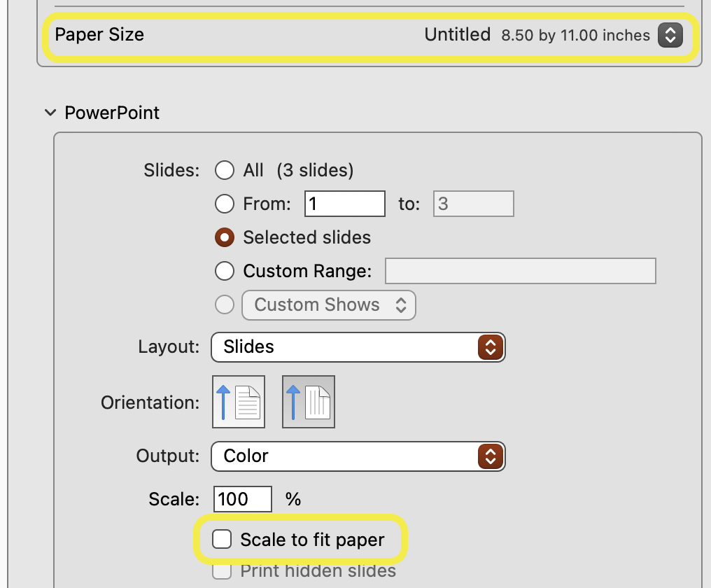Image resolution: width=711 pixels, height=588 pixels.
Task: Select the landscape orientation icon
Action: [x=308, y=401]
